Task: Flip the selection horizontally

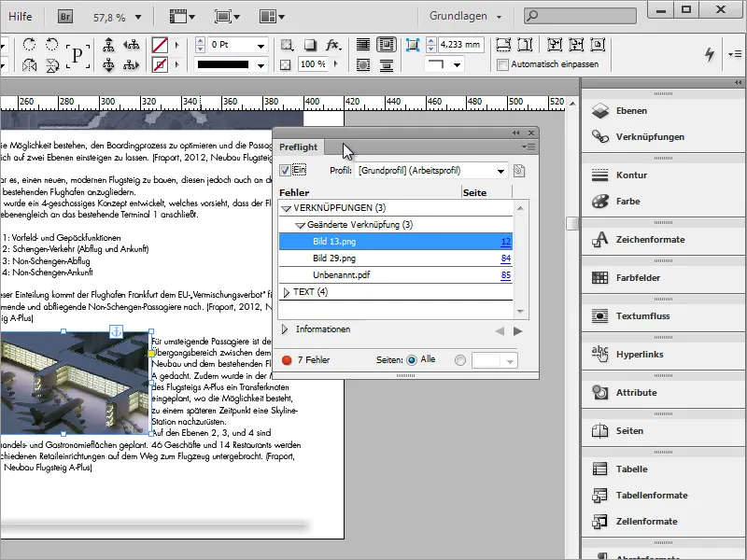Action: click(29, 64)
